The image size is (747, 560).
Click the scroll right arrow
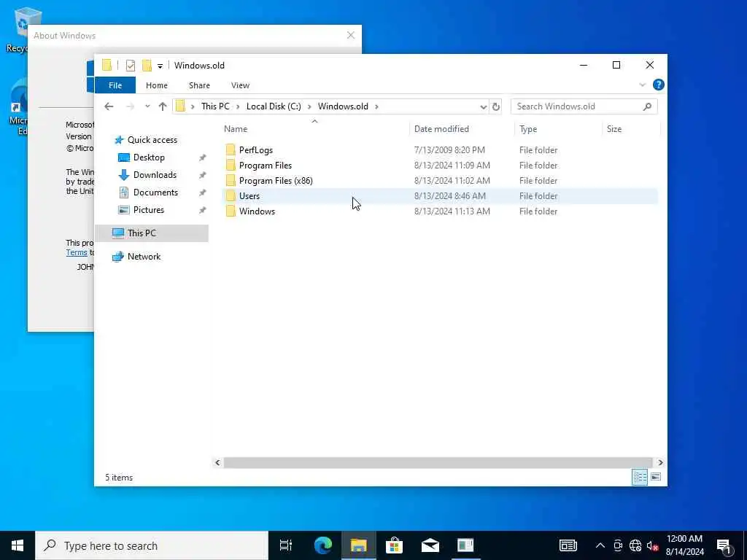click(x=660, y=462)
